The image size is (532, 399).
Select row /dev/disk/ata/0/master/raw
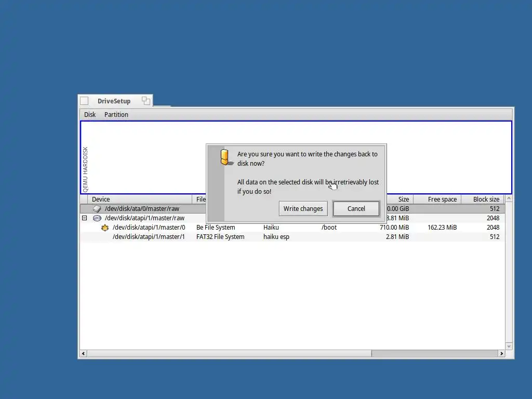292,209
